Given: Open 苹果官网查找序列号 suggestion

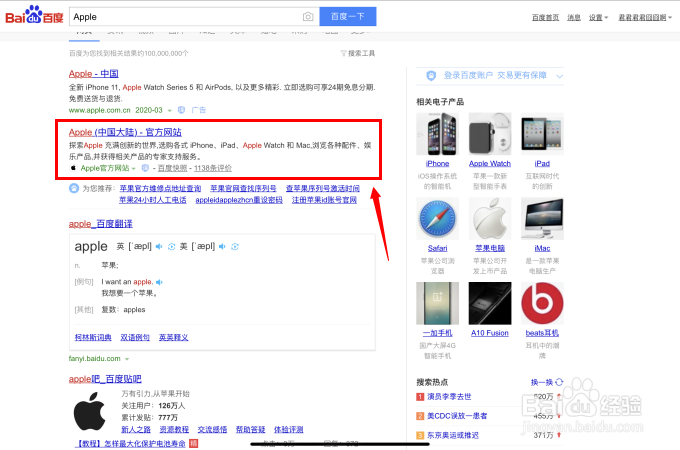Looking at the screenshot, I should coord(243,188).
